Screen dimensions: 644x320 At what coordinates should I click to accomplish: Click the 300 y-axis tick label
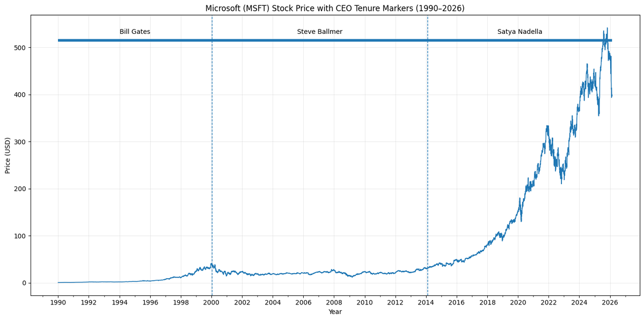click(20, 142)
